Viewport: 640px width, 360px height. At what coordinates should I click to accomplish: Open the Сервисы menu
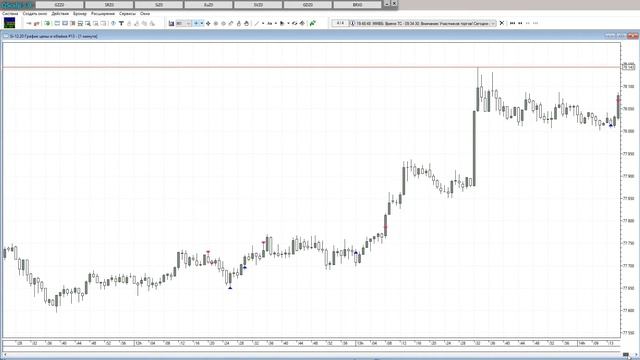tap(127, 13)
